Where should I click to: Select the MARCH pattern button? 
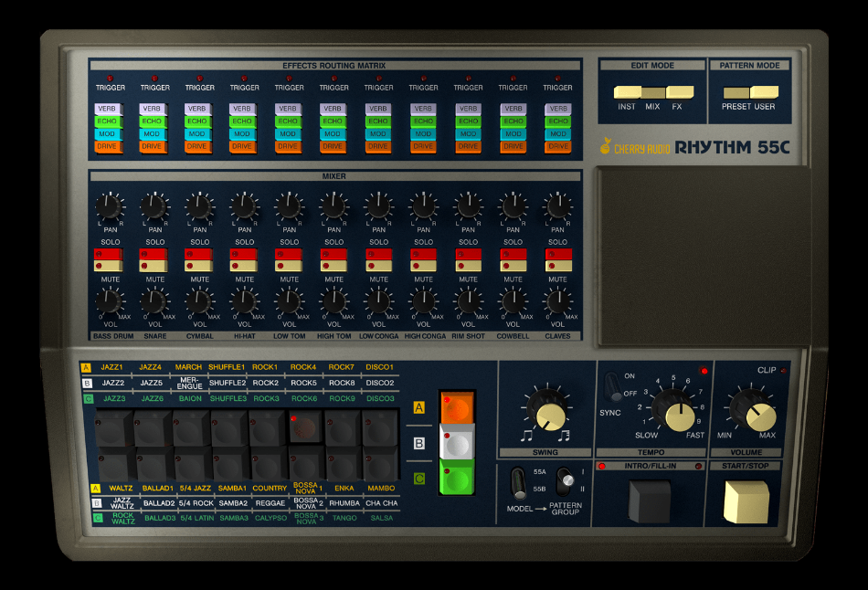pyautogui.click(x=190, y=427)
